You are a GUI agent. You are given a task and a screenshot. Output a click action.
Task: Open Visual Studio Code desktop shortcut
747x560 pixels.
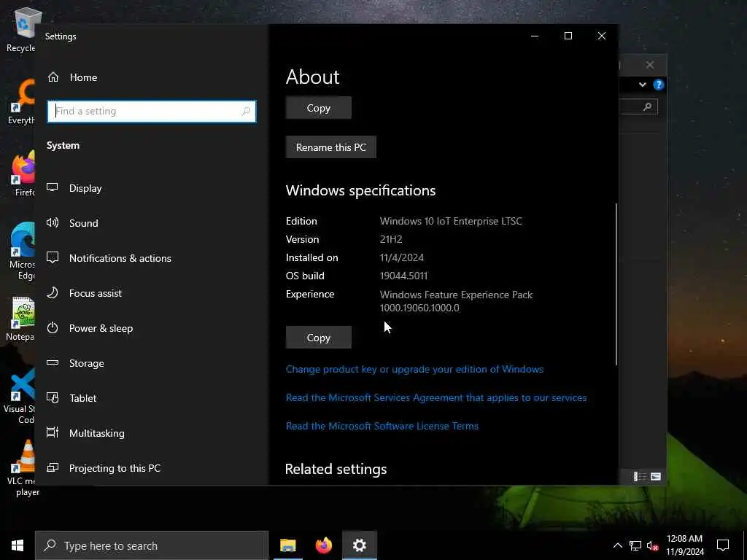click(19, 396)
